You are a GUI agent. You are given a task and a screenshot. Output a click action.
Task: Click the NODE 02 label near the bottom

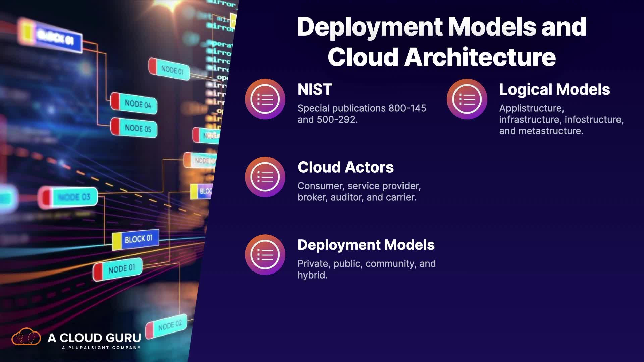click(169, 325)
